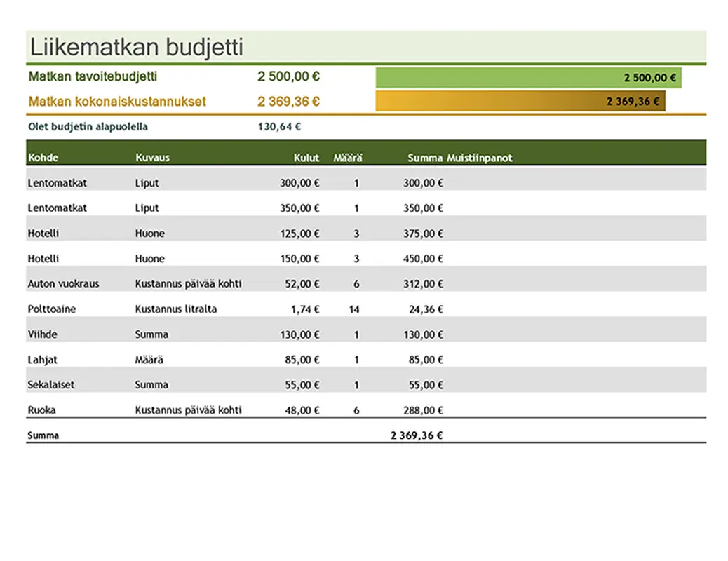Click the Polttoaine row label
728x561 pixels.
[x=52, y=309]
